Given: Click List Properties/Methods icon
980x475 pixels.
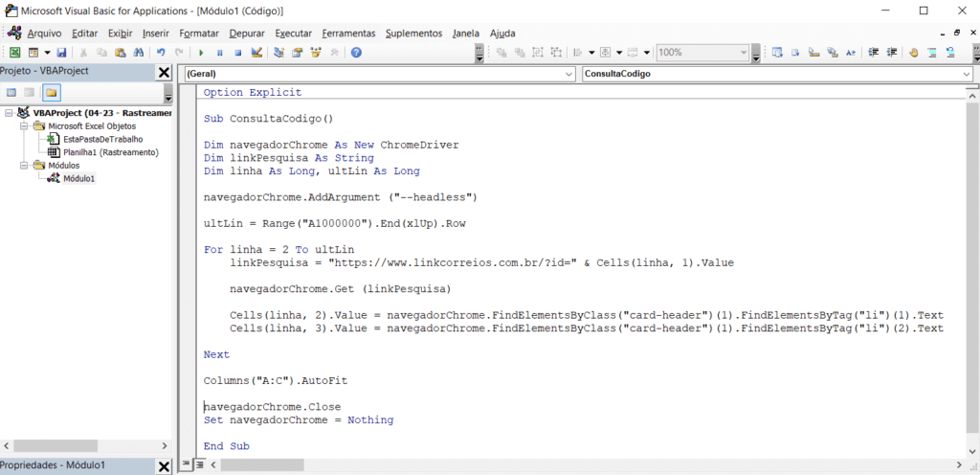Looking at the screenshot, I should [777, 53].
